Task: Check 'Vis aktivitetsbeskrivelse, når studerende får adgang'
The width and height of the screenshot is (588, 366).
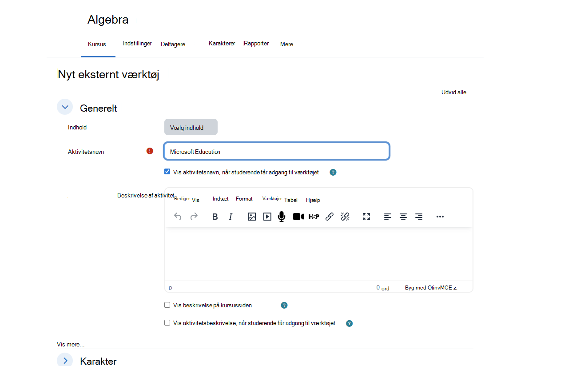Action: [x=167, y=323]
